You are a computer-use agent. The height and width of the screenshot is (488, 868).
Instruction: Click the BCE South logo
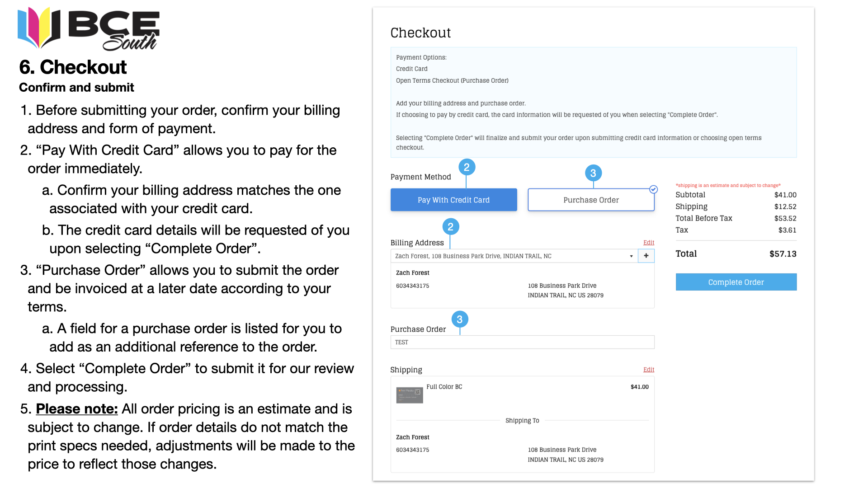89,28
